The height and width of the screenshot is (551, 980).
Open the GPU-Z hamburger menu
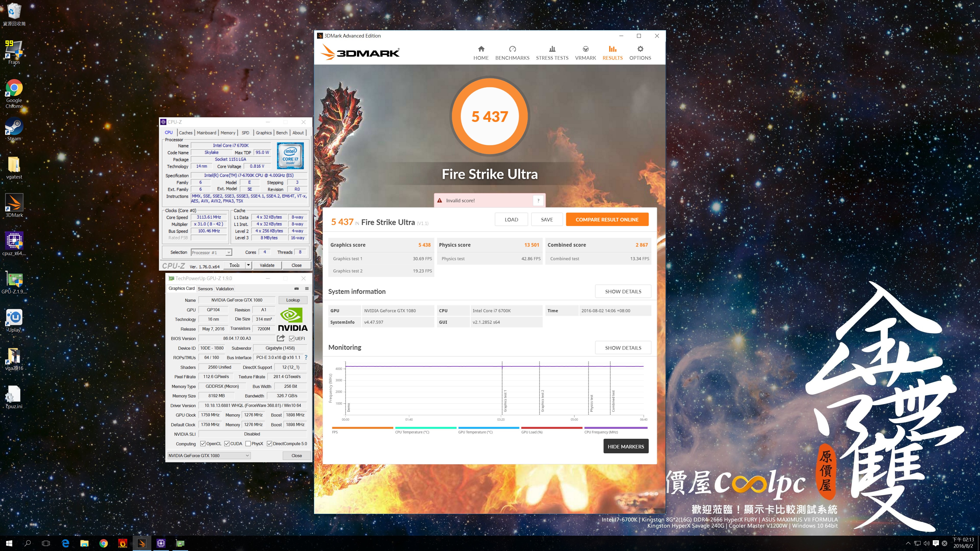point(307,289)
